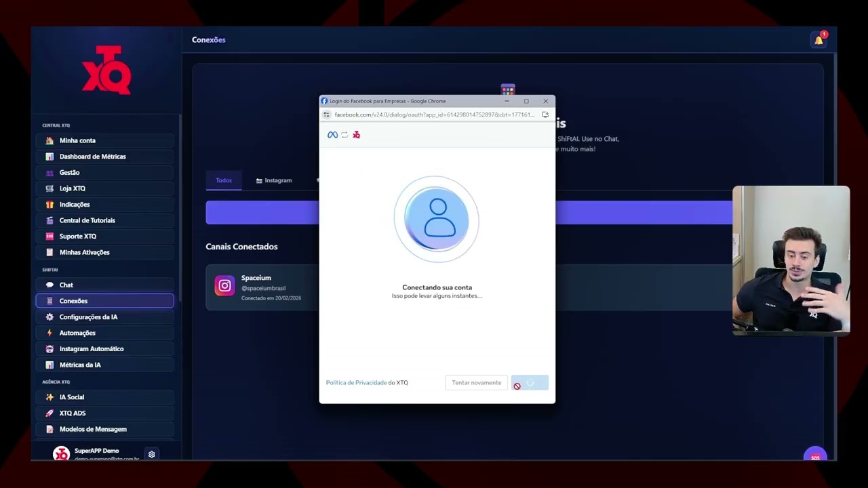Open Configurações da IA
Image resolution: width=868 pixels, height=488 pixels.
point(104,317)
